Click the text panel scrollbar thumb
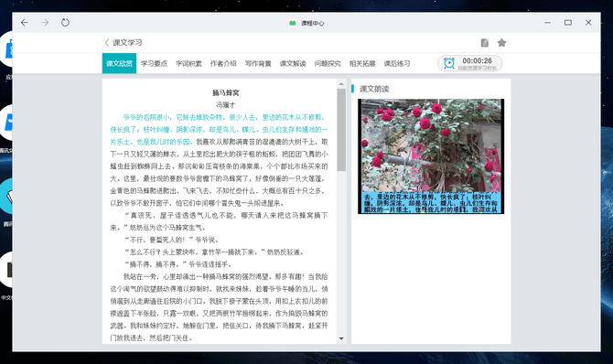Screen dimensions: 613x364 coord(341,130)
